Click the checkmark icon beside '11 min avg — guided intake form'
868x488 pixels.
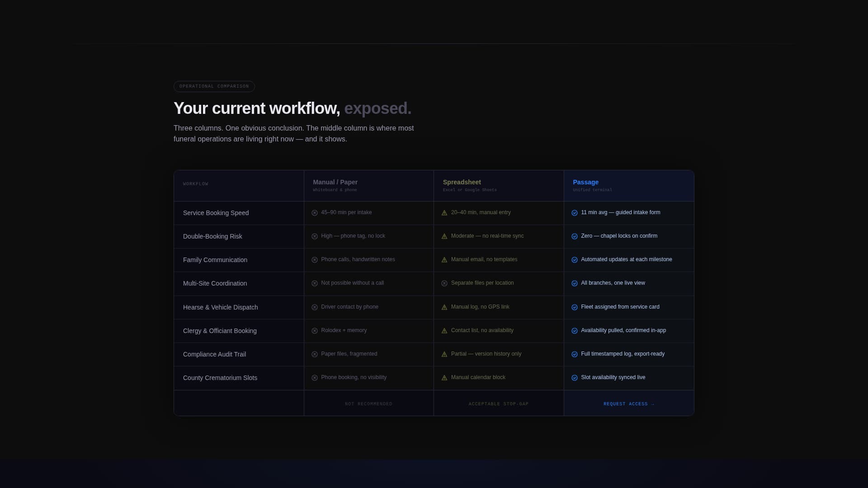pos(575,213)
